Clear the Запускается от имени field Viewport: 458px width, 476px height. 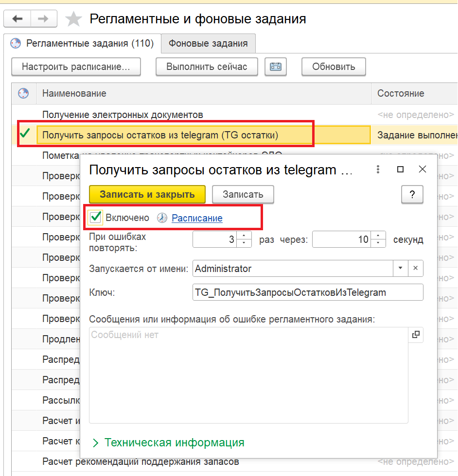tap(415, 268)
